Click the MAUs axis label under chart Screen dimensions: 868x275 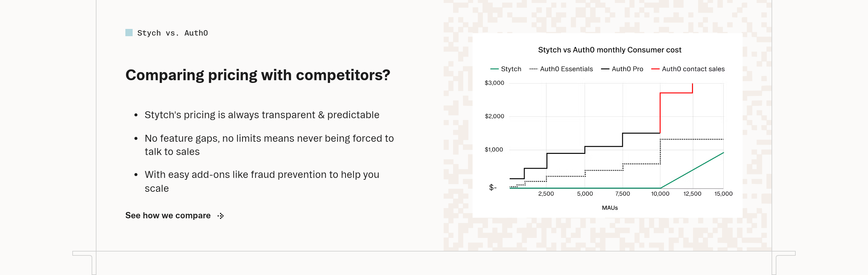click(x=609, y=207)
